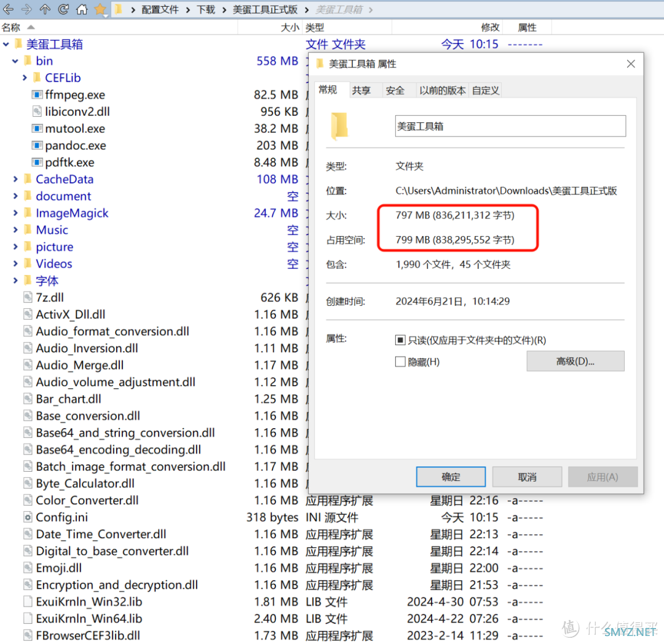Screen dimensions: 664x644
Task: Click 配置文件 in the breadcrumb path
Action: click(160, 9)
